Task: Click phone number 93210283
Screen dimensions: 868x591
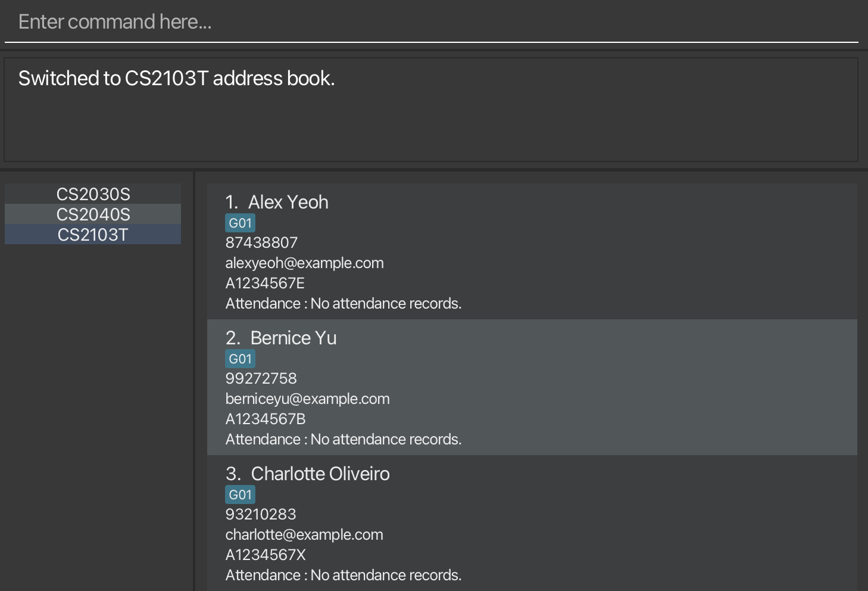Action: coord(261,514)
